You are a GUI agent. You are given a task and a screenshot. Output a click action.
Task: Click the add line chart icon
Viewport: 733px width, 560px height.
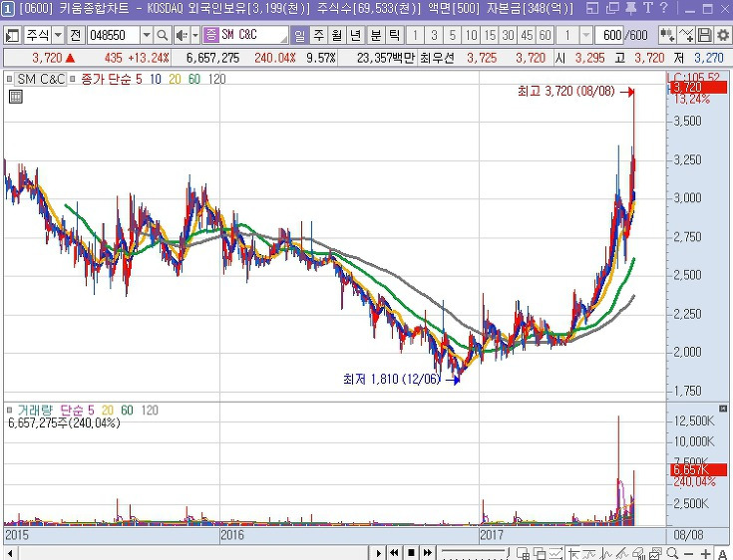tap(686, 35)
